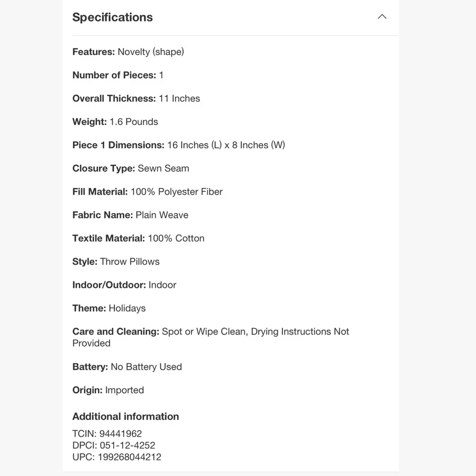Select the UPC number 199268044212
The height and width of the screenshot is (476, 476).
click(129, 457)
